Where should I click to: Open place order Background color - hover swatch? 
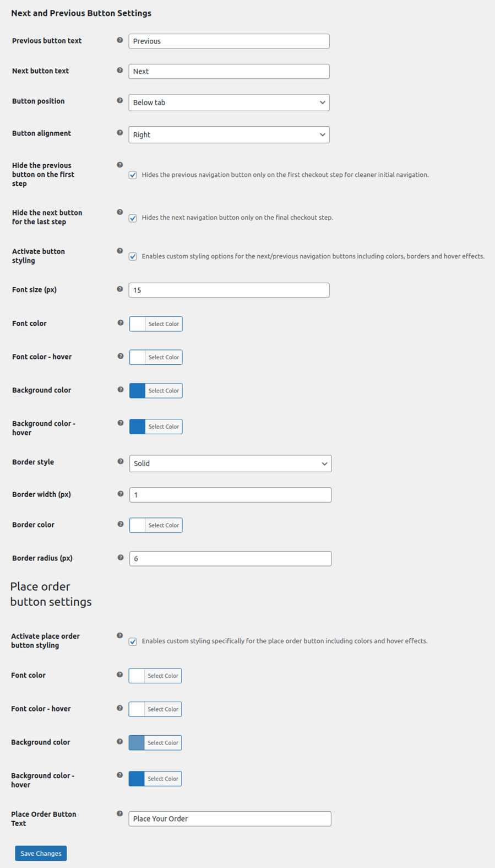[137, 779]
